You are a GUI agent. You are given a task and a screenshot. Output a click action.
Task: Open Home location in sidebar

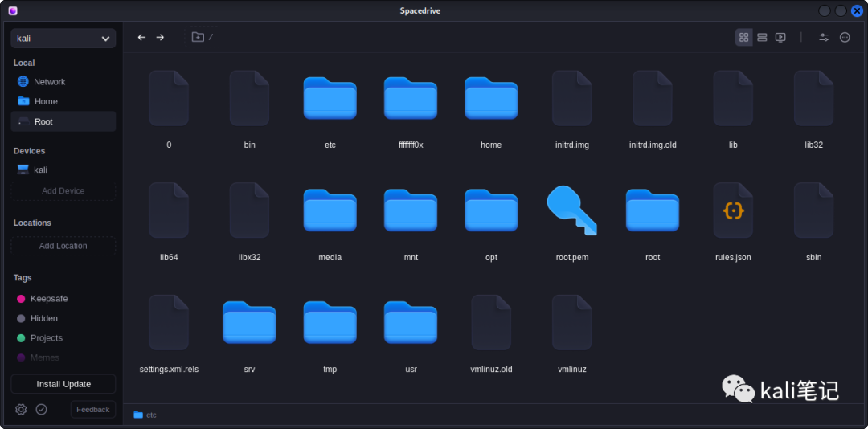[63, 101]
